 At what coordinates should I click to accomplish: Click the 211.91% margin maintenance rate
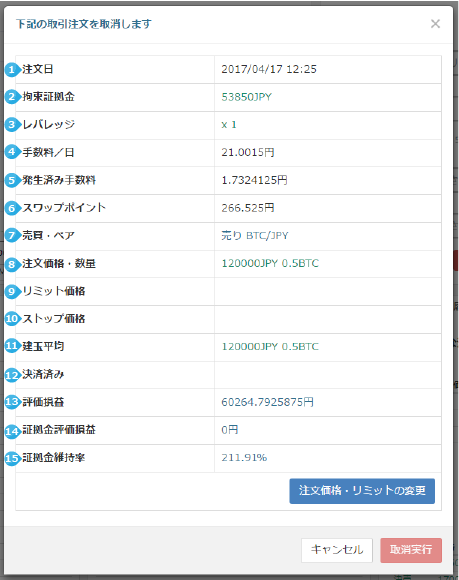tap(244, 458)
